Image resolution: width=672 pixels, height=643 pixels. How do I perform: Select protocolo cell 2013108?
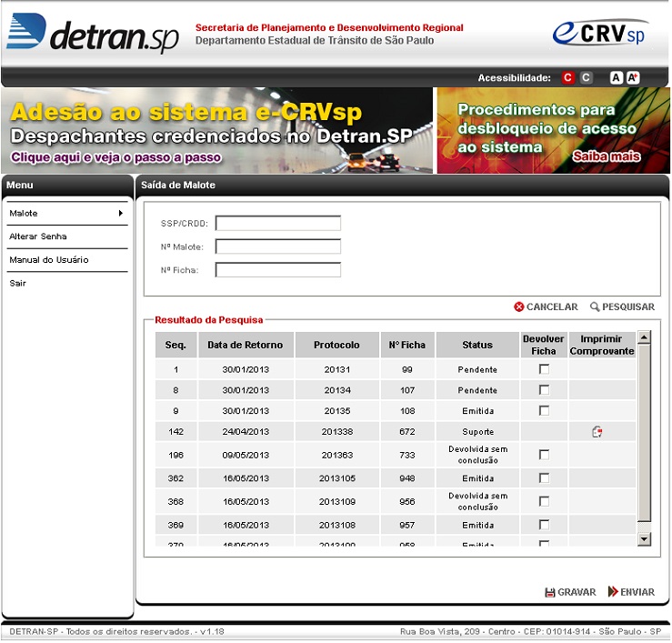point(336,525)
